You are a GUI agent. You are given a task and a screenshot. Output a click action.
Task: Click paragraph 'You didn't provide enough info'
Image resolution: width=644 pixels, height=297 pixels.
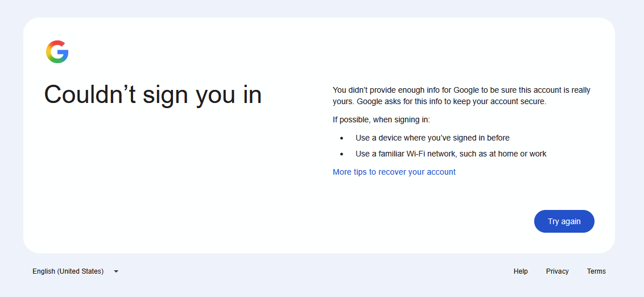pyautogui.click(x=461, y=96)
